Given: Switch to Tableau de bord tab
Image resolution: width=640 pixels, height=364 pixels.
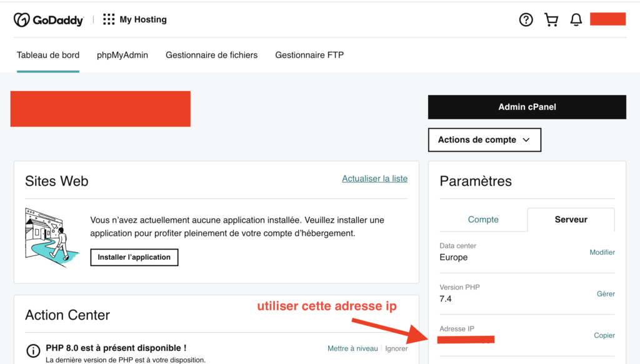Looking at the screenshot, I should (x=48, y=55).
